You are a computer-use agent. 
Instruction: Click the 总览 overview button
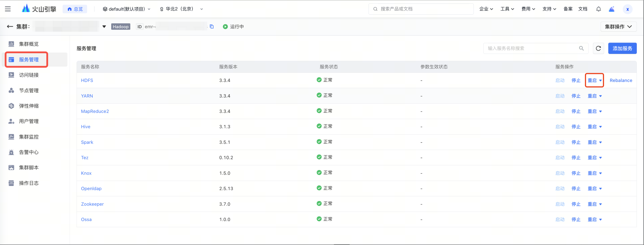click(x=75, y=9)
